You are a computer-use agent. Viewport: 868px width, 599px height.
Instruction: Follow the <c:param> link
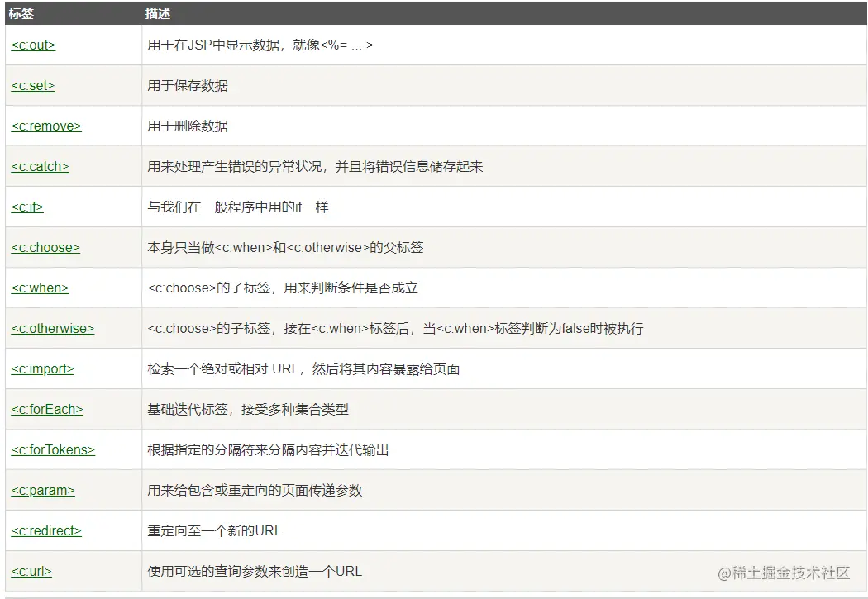point(43,490)
